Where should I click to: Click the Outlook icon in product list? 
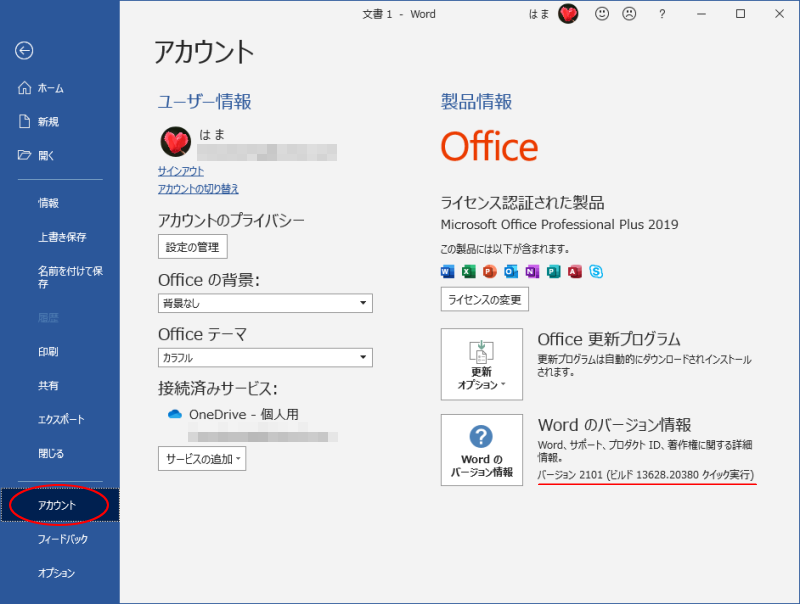509,271
